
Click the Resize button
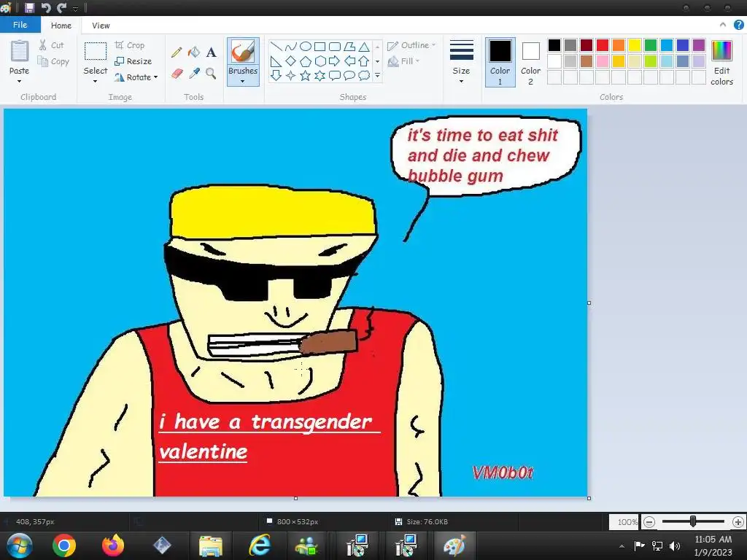click(x=133, y=61)
